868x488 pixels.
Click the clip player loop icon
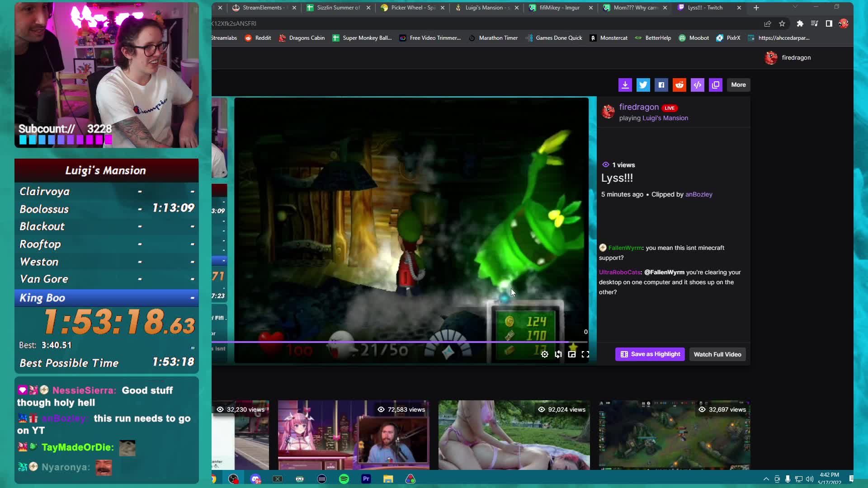[x=558, y=354]
